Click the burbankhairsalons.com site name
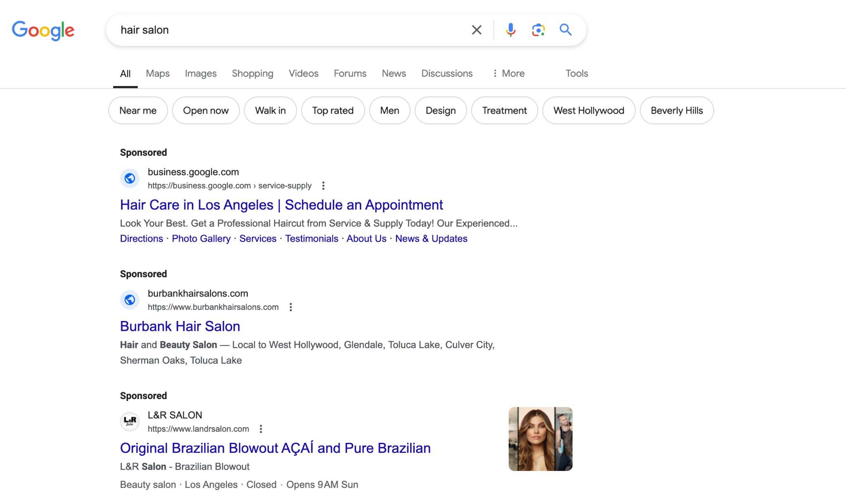This screenshot has height=504, width=846. tap(198, 294)
